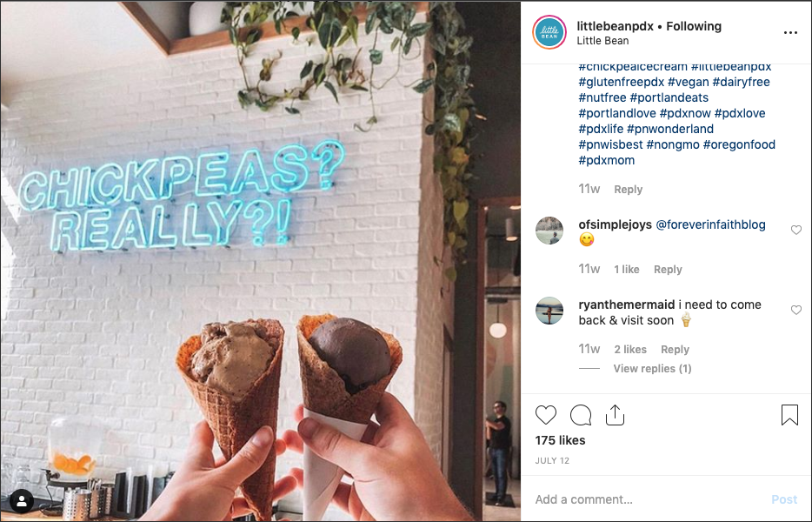Save the post with the bookmark icon
812x522 pixels.
click(x=789, y=415)
